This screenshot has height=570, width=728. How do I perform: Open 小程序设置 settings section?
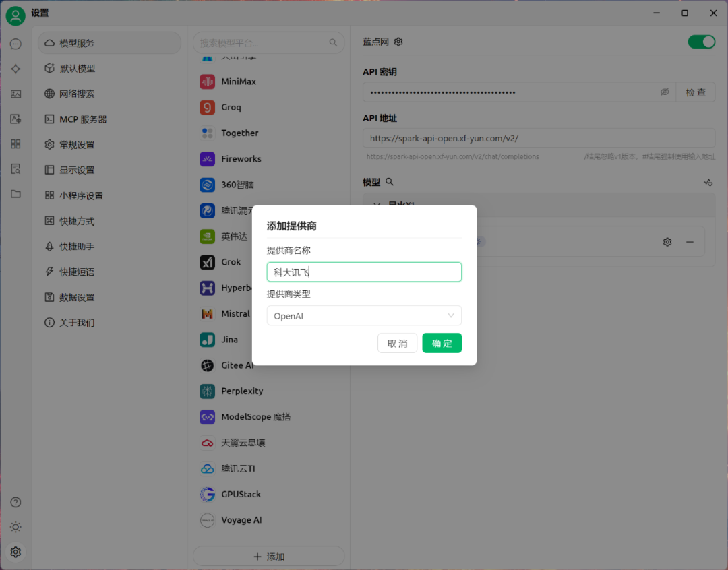point(110,196)
